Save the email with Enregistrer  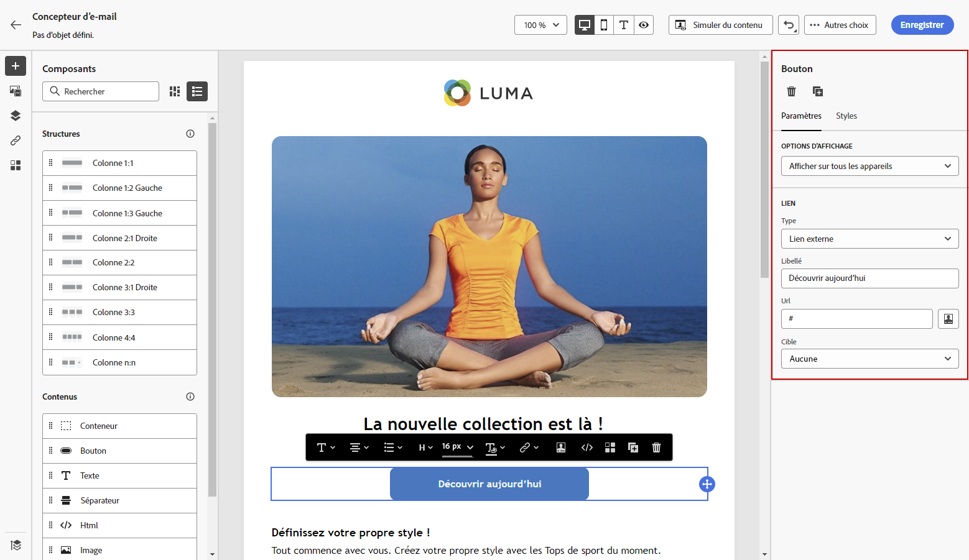click(x=922, y=25)
